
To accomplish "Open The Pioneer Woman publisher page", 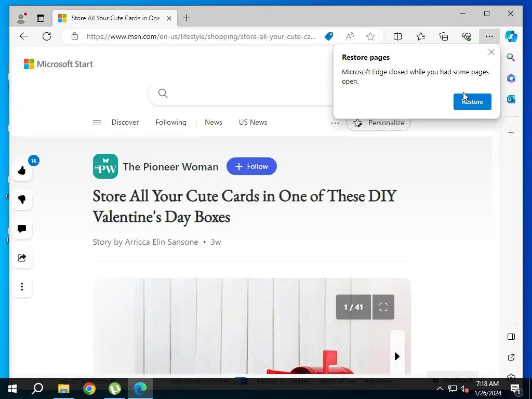I will [170, 167].
